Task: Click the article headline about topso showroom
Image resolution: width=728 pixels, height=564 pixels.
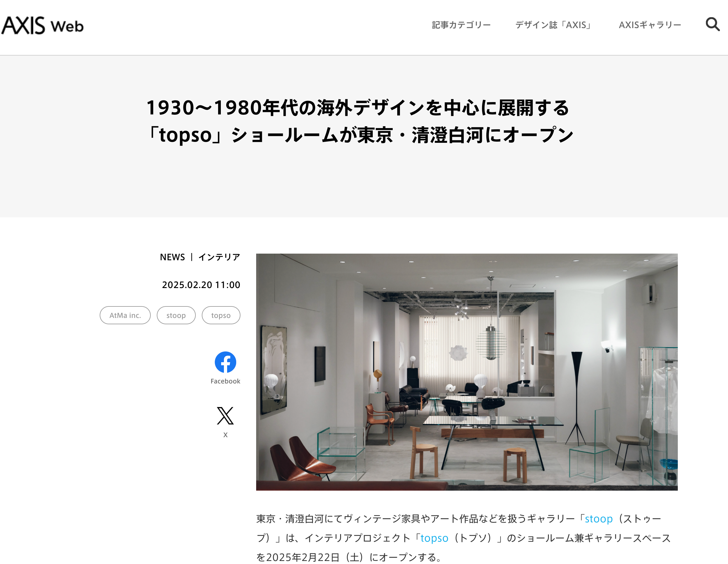Action: [360, 121]
